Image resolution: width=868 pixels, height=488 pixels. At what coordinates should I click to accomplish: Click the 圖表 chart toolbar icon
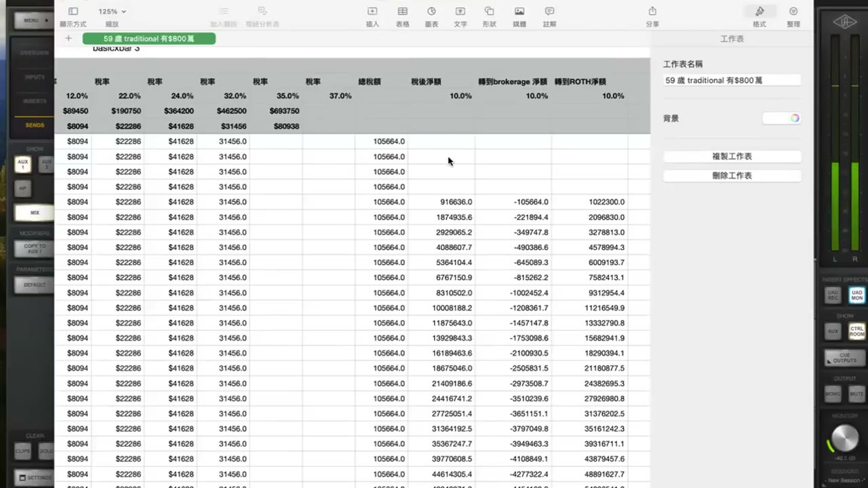[x=431, y=12]
